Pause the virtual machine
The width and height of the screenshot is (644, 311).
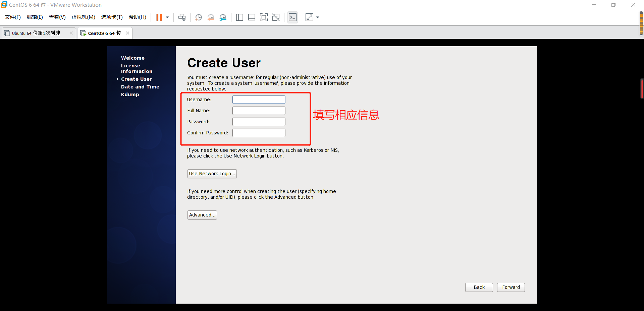(x=159, y=17)
